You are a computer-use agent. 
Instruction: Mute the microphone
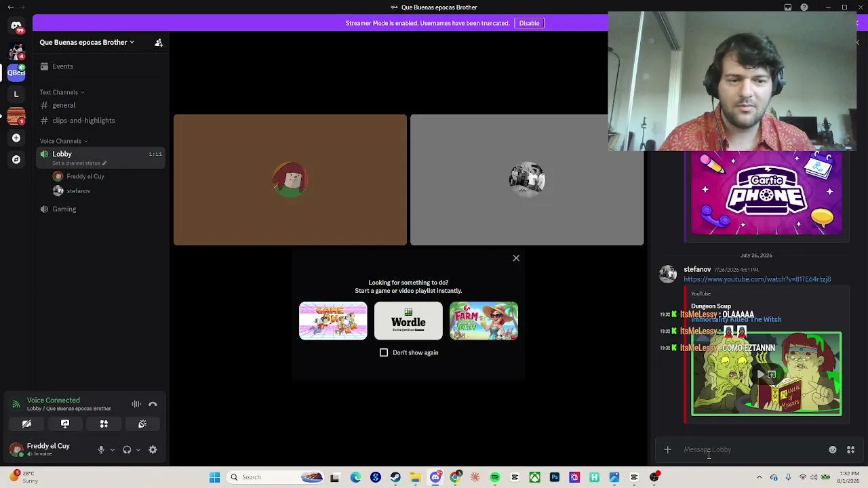(101, 449)
